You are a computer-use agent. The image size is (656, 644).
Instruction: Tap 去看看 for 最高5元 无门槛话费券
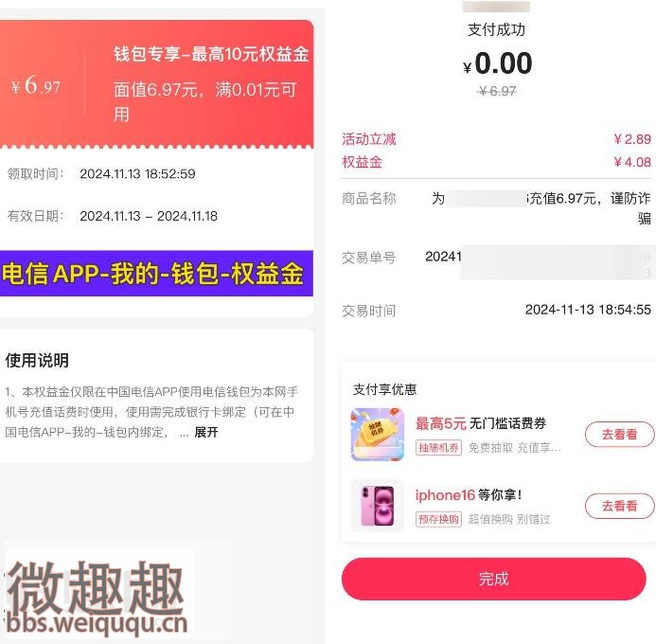click(x=619, y=435)
